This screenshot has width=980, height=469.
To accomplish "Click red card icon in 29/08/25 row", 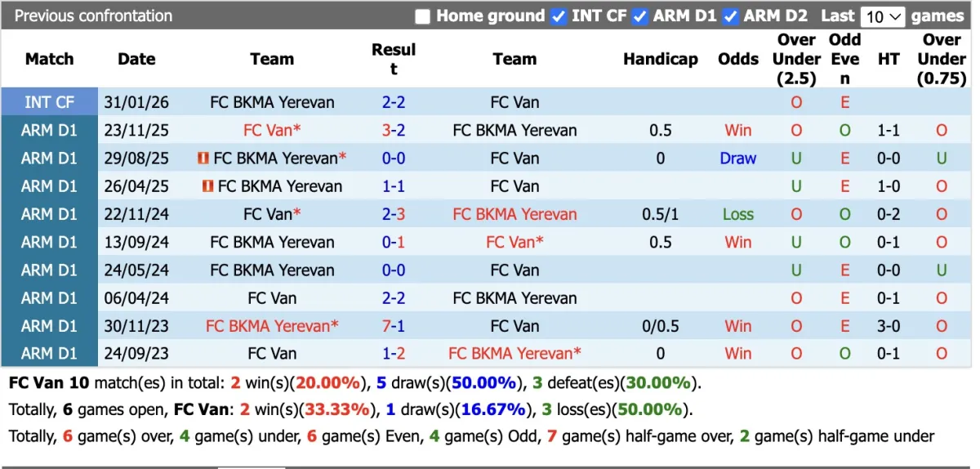I will pos(203,159).
